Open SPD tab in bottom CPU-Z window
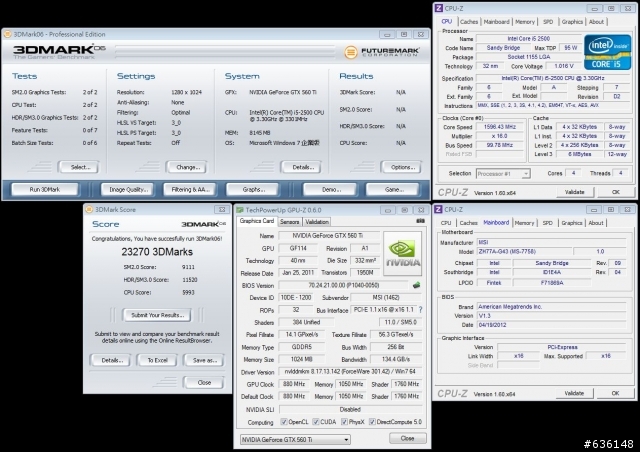This screenshot has height=452, width=640. pos(547,223)
